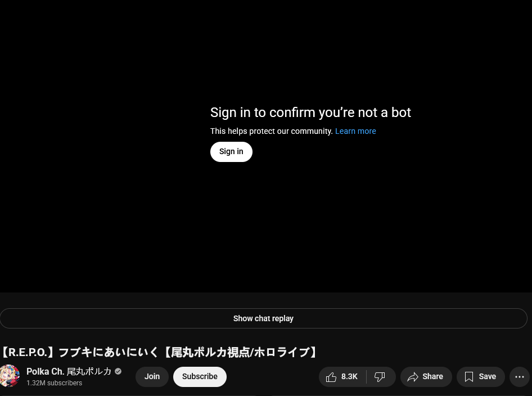532x396 pixels.
Task: Subscribe to Polka Ch.
Action: [200, 377]
